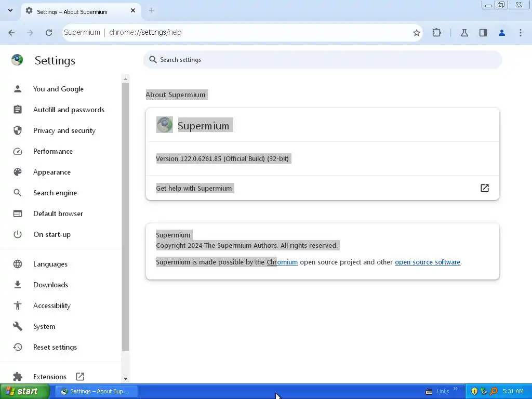Open Search engine settings
The image size is (532, 399).
point(55,193)
